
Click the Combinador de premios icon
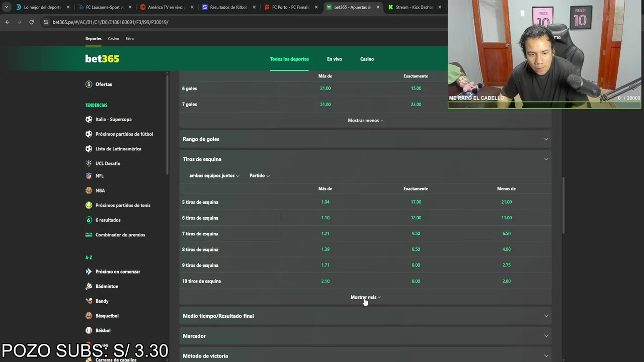[89, 235]
